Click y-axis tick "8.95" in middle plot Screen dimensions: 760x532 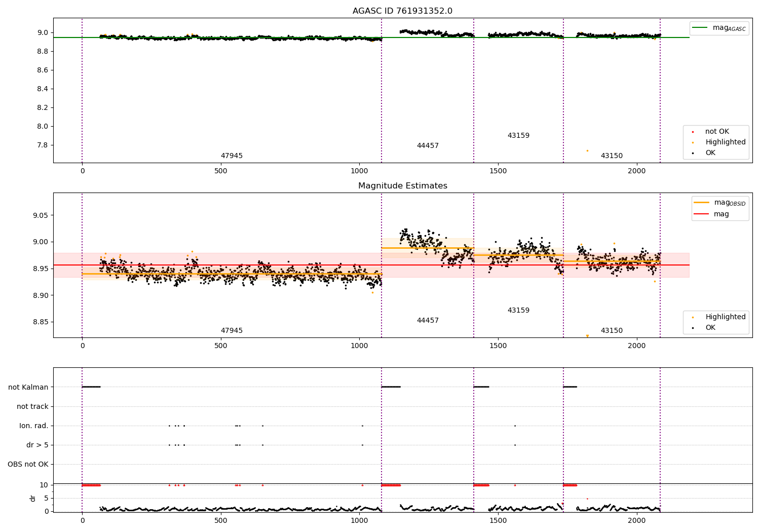tap(40, 269)
